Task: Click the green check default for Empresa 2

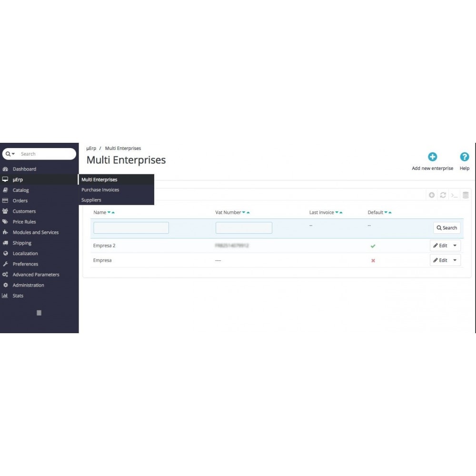Action: [373, 246]
